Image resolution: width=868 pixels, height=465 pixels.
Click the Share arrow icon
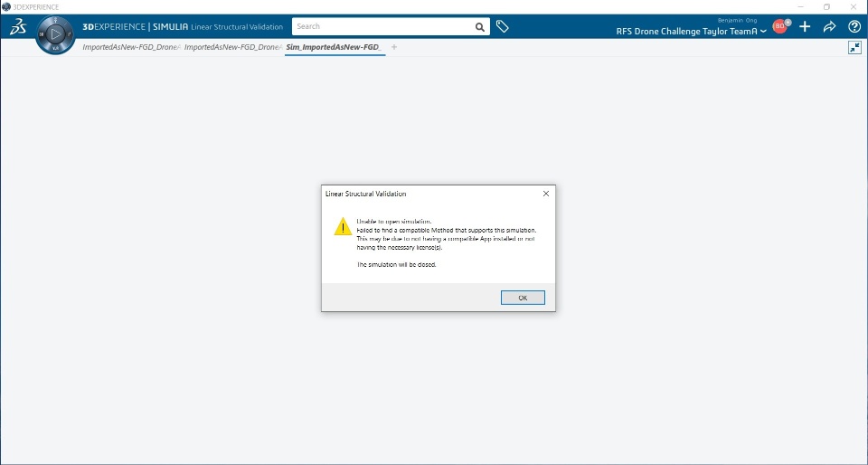(x=829, y=26)
